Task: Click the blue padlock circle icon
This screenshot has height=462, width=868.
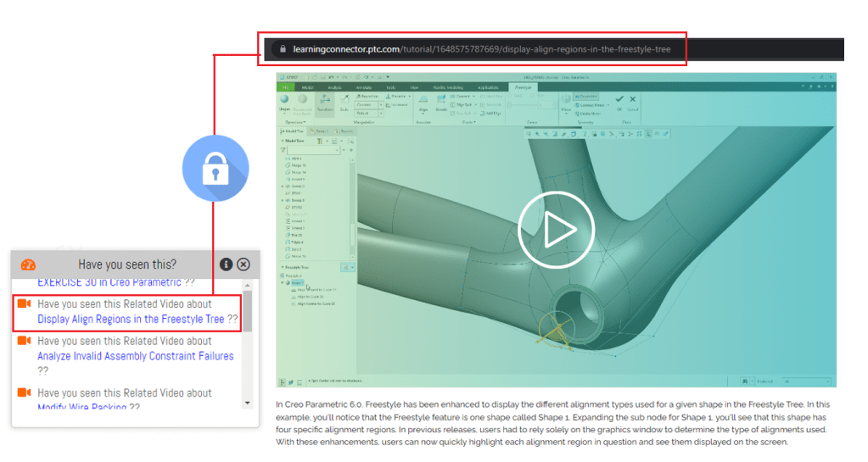Action: point(216,169)
